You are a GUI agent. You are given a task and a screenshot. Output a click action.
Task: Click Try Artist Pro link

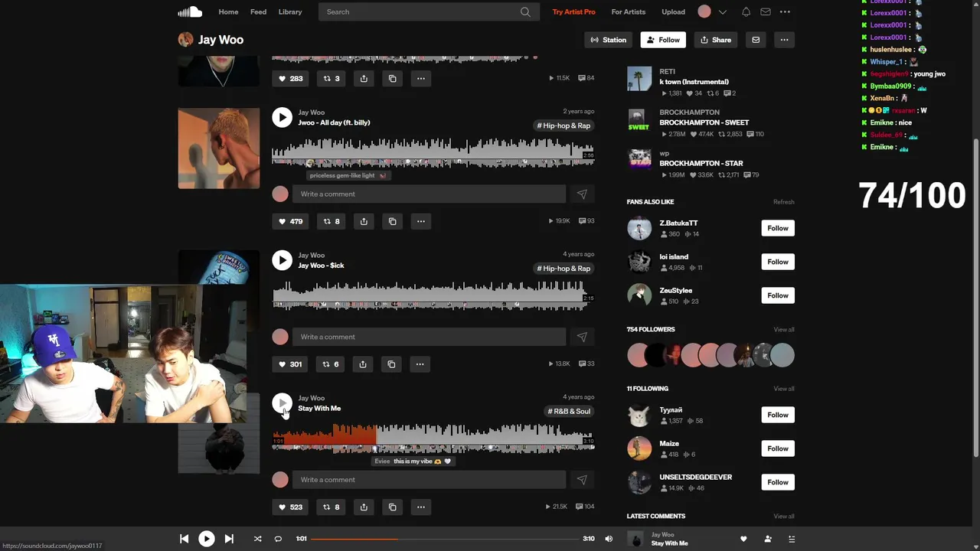click(573, 11)
